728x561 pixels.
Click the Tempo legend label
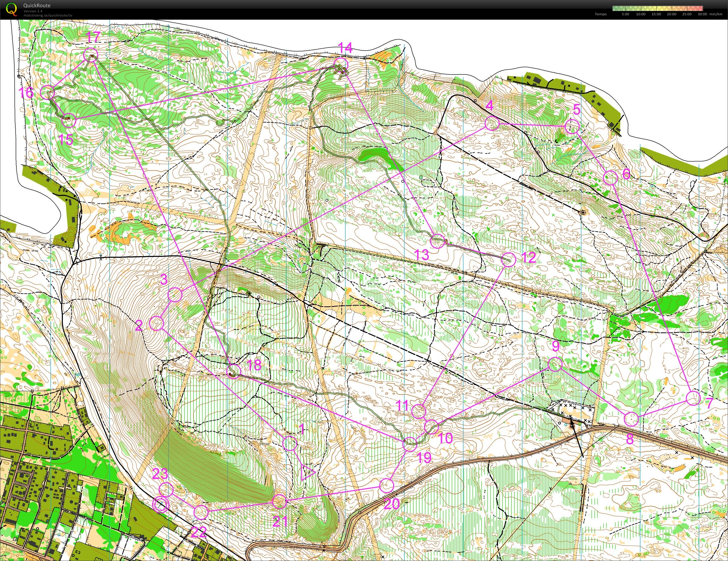click(600, 14)
